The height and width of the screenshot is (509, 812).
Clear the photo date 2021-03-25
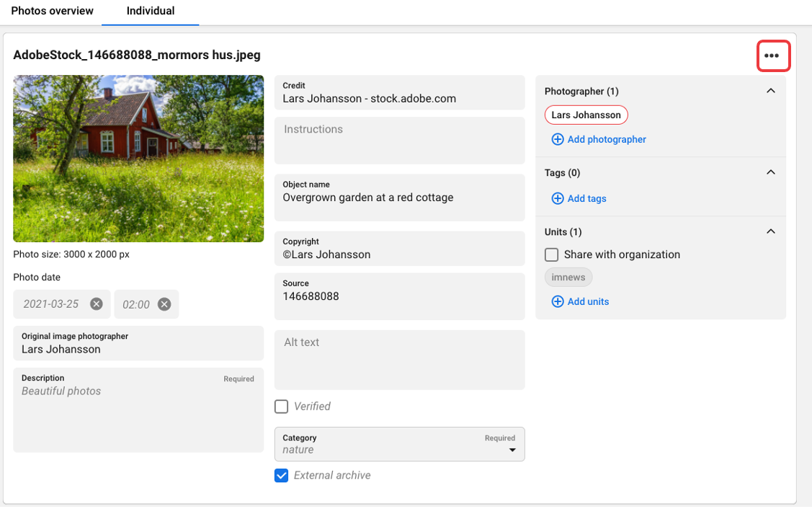click(97, 304)
